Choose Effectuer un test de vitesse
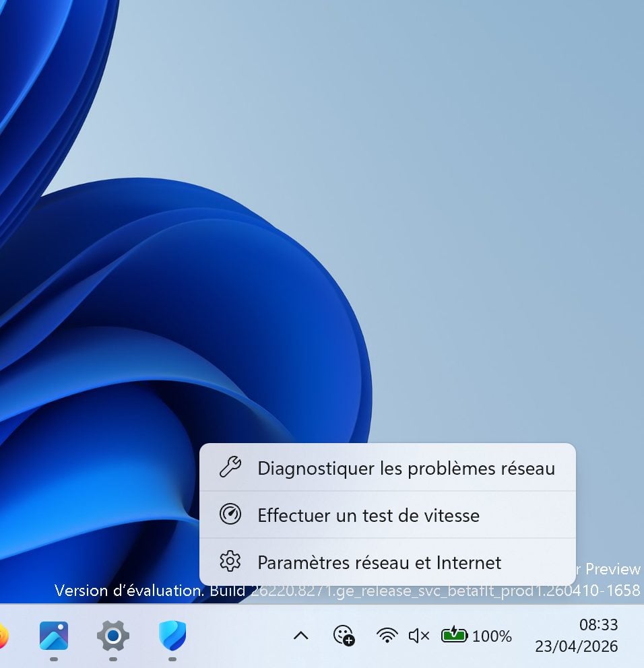The image size is (644, 668). (x=368, y=516)
